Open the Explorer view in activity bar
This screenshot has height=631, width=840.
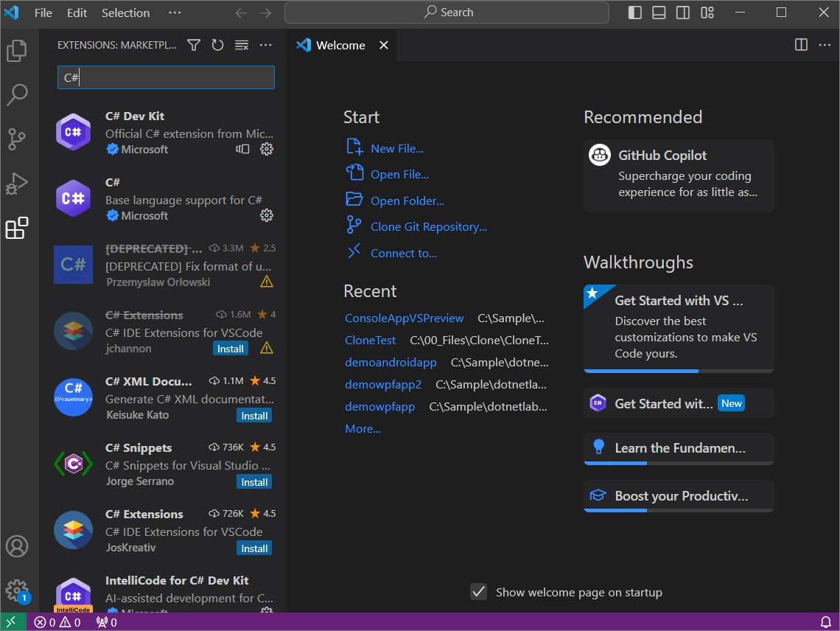click(17, 50)
